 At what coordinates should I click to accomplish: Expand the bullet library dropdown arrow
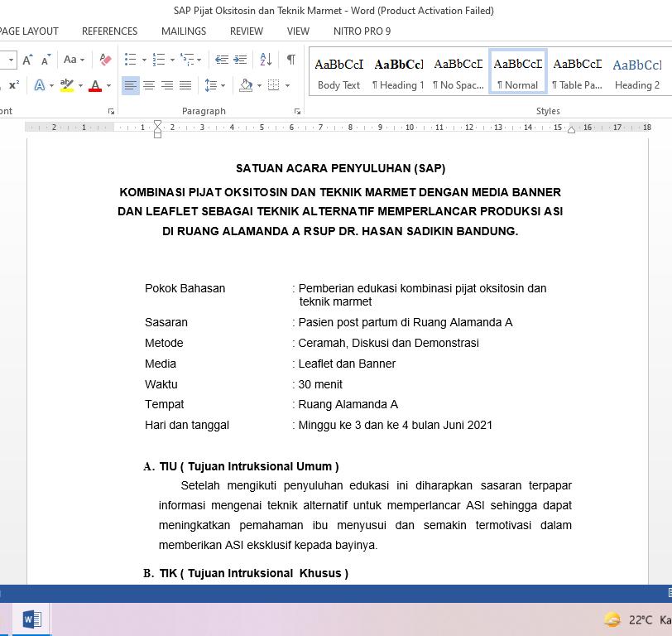coord(144,60)
